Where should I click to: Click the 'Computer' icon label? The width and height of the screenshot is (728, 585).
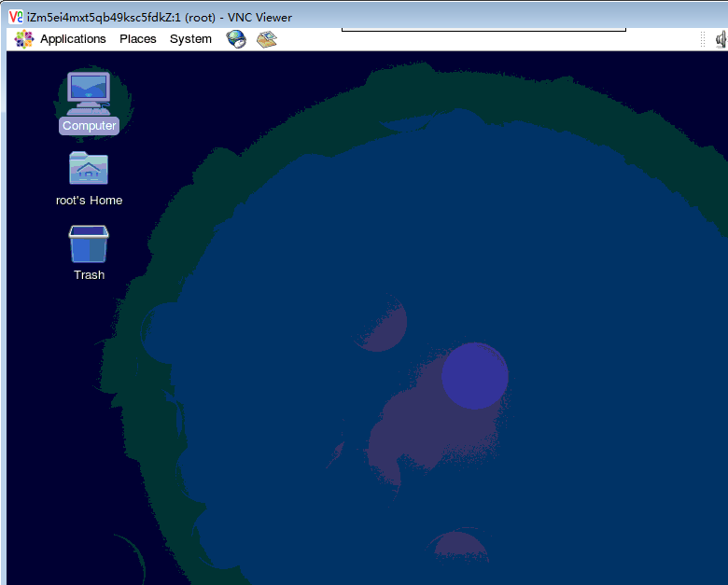coord(90,126)
